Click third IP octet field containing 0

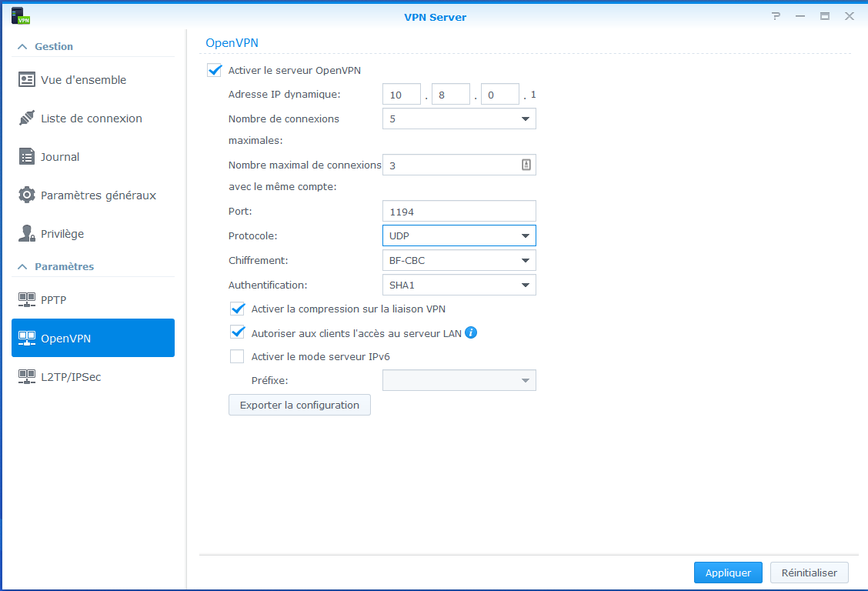500,94
